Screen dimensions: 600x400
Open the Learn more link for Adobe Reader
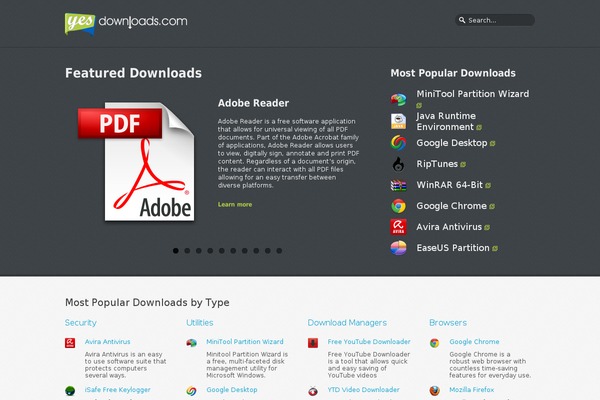coord(235,204)
